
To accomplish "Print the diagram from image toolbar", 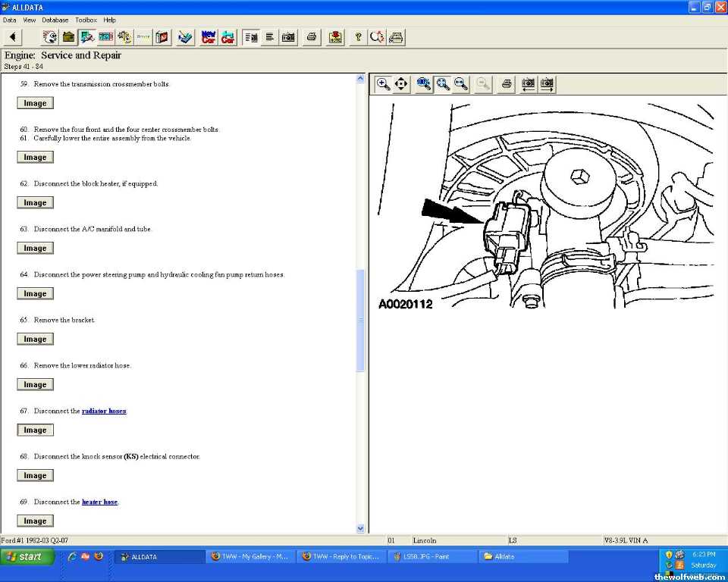I will click(507, 84).
